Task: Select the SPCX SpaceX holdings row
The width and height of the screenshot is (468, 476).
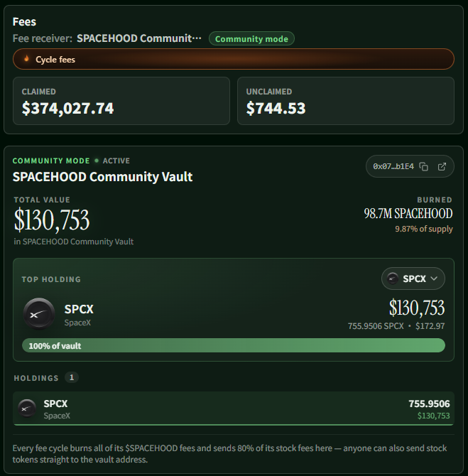Action: (x=234, y=409)
